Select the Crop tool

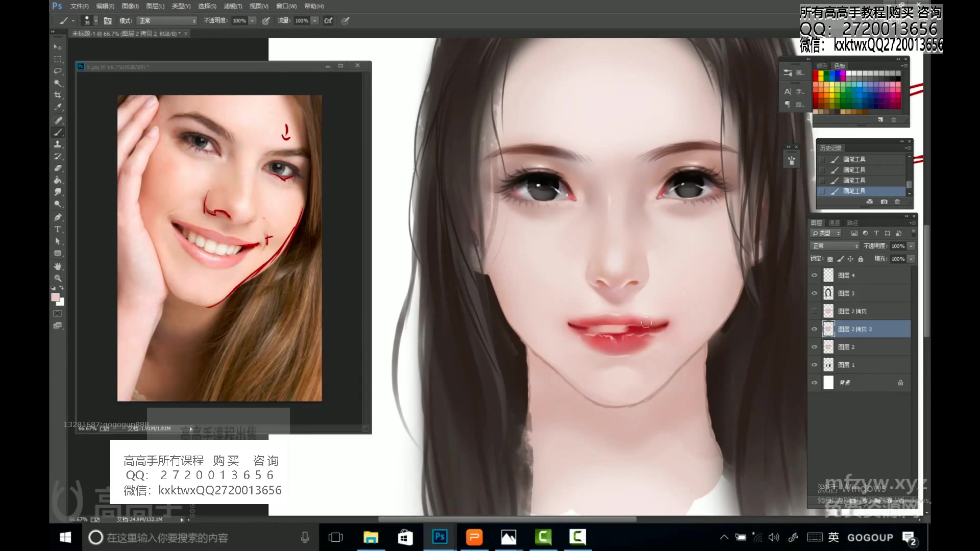58,95
